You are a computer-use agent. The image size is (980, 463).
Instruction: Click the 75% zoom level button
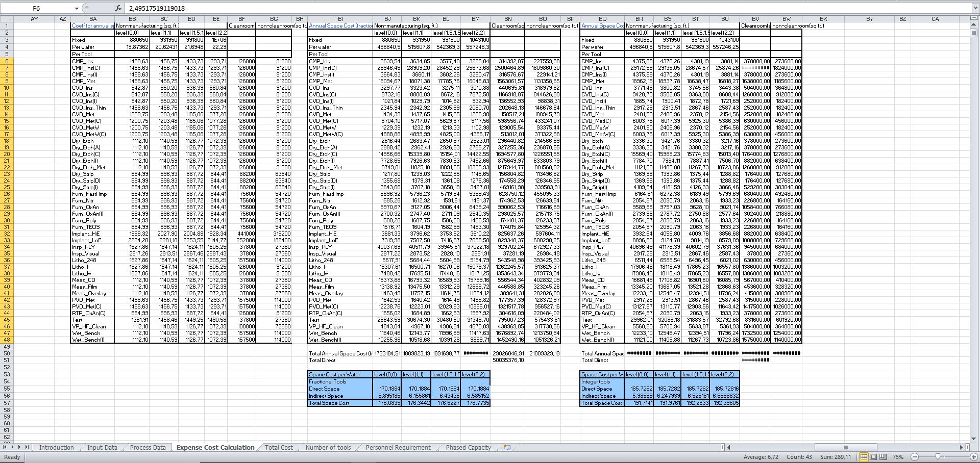898,457
